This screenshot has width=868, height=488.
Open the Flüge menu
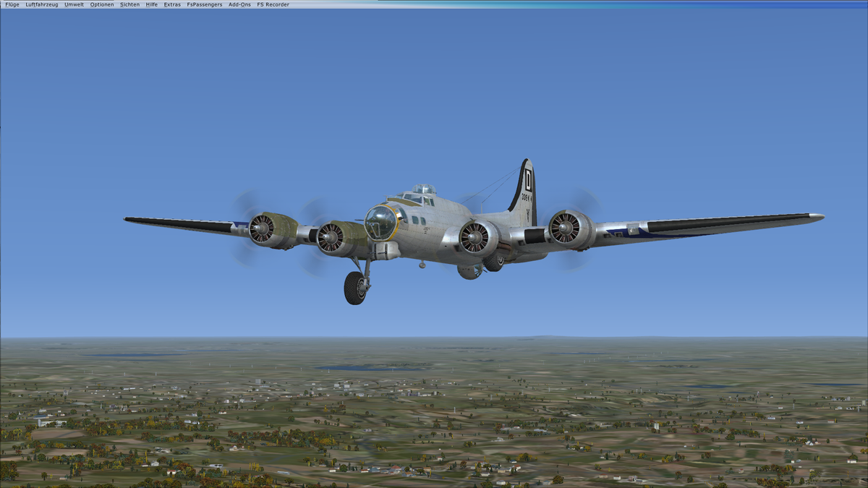(12, 4)
